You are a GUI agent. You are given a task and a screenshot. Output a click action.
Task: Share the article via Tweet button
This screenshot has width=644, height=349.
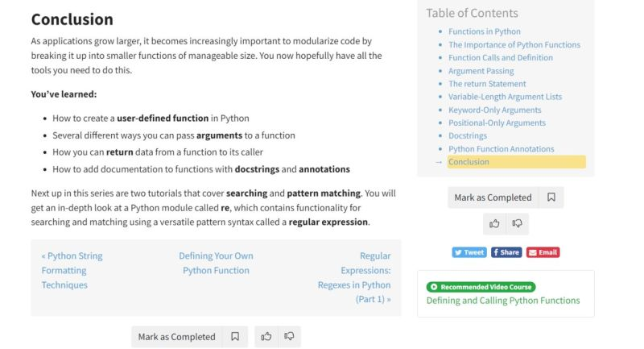click(469, 252)
